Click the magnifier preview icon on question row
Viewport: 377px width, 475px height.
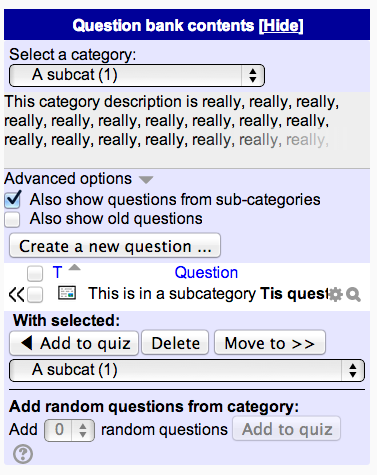(x=353, y=295)
